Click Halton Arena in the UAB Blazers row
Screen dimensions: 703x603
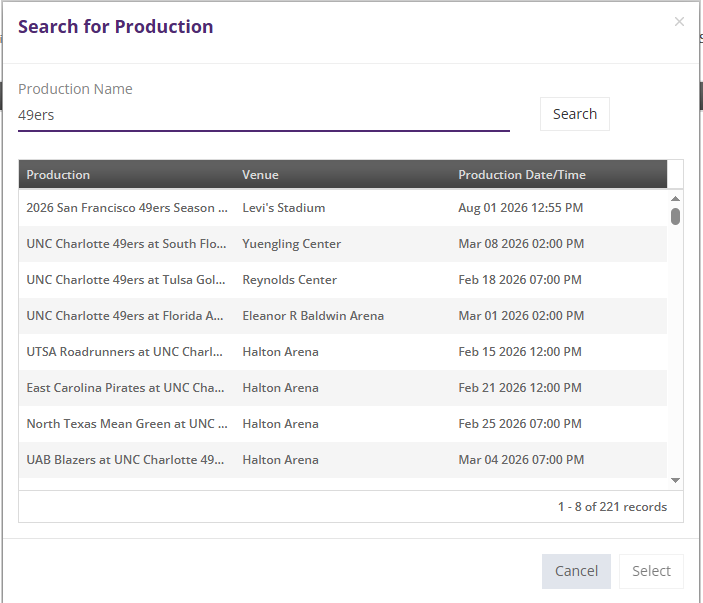pyautogui.click(x=281, y=460)
